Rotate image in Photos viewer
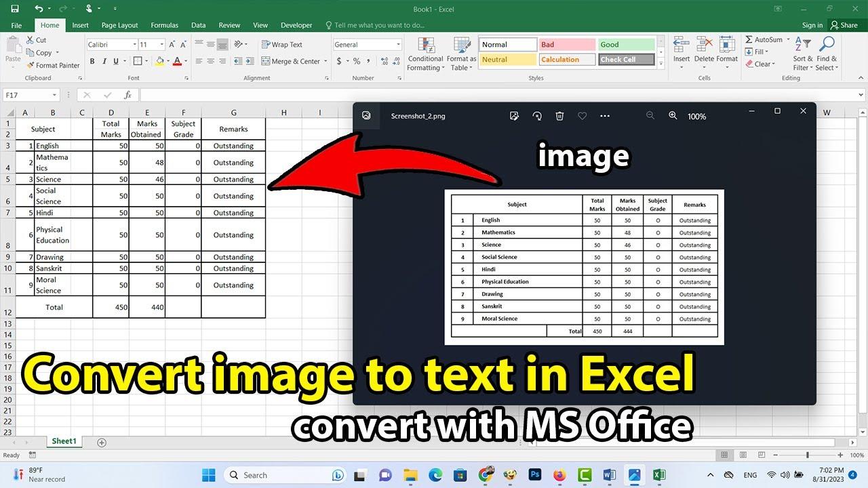This screenshot has width=868, height=488. point(537,116)
